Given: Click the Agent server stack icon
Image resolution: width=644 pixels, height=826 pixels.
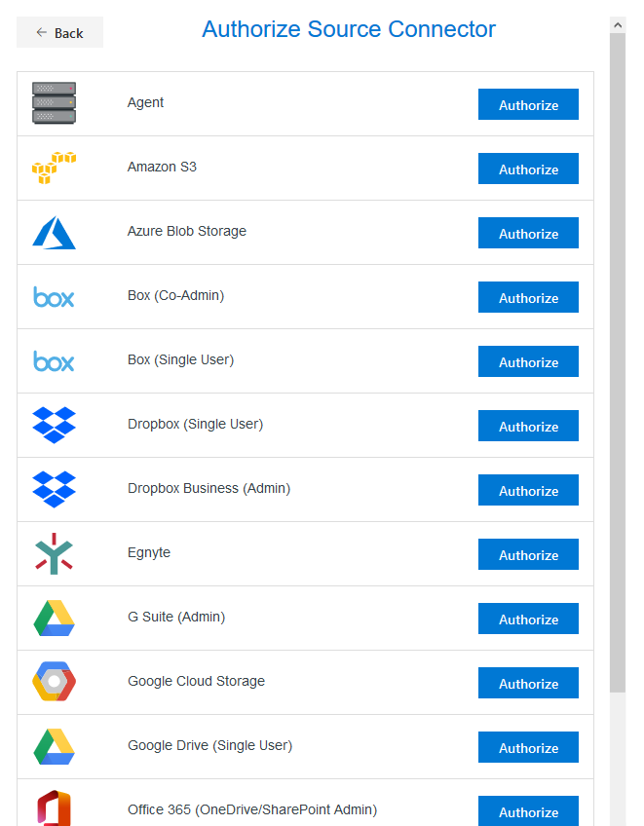Looking at the screenshot, I should pyautogui.click(x=54, y=103).
